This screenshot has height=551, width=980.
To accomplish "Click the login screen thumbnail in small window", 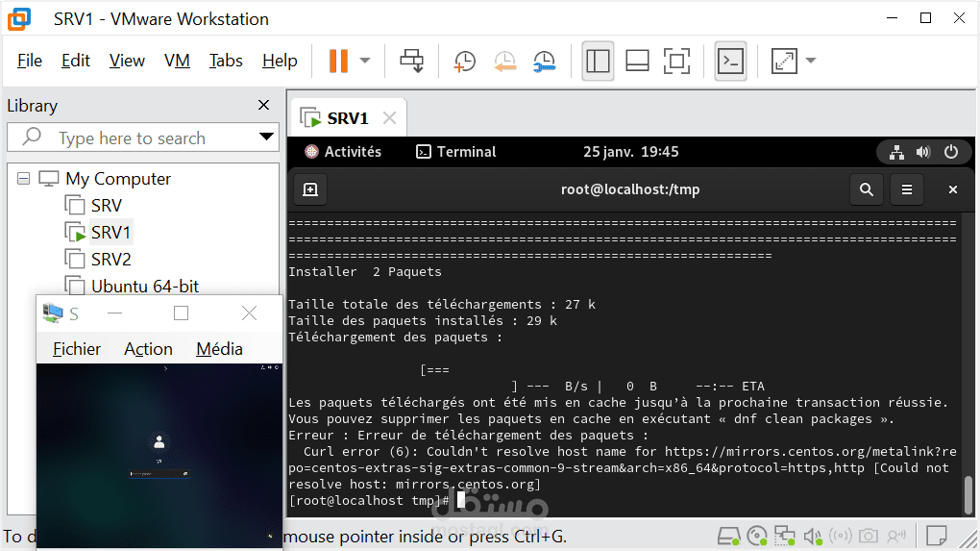I will point(159,455).
